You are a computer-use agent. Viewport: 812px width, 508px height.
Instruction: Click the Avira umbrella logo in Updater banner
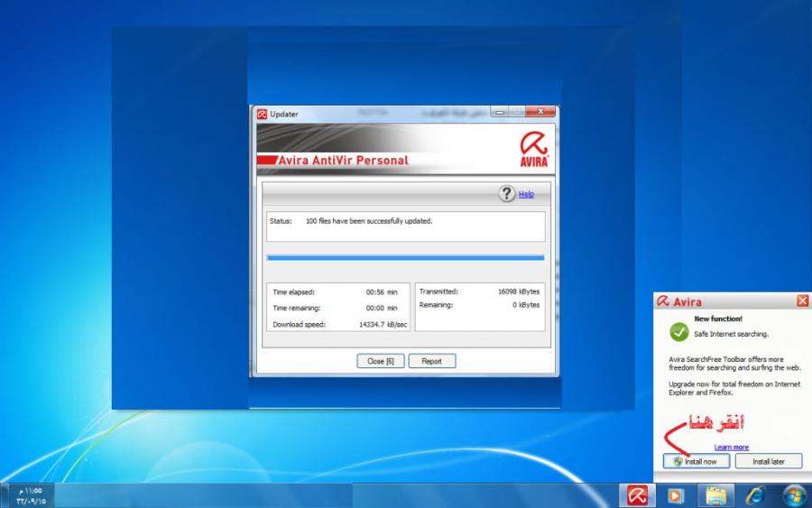[x=533, y=148]
